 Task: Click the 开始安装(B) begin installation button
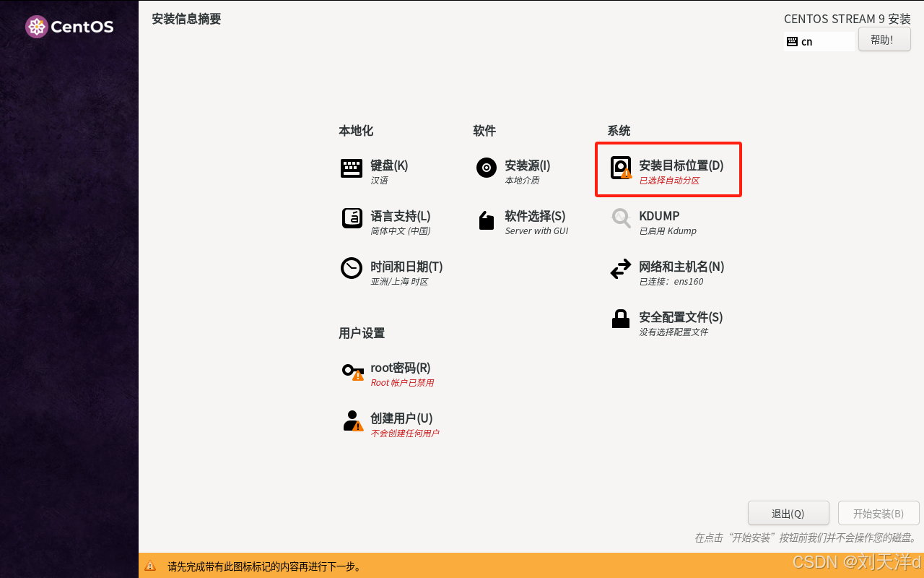[x=879, y=514]
